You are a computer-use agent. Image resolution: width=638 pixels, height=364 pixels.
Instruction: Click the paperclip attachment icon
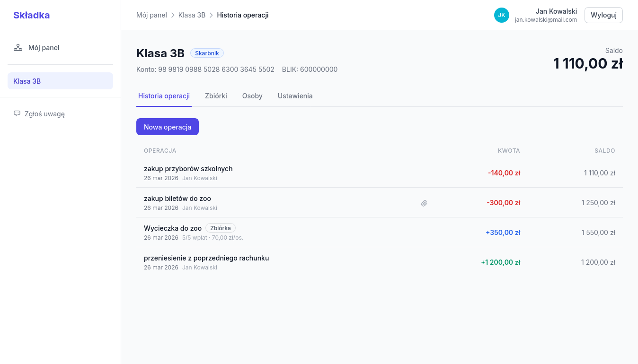pyautogui.click(x=424, y=203)
